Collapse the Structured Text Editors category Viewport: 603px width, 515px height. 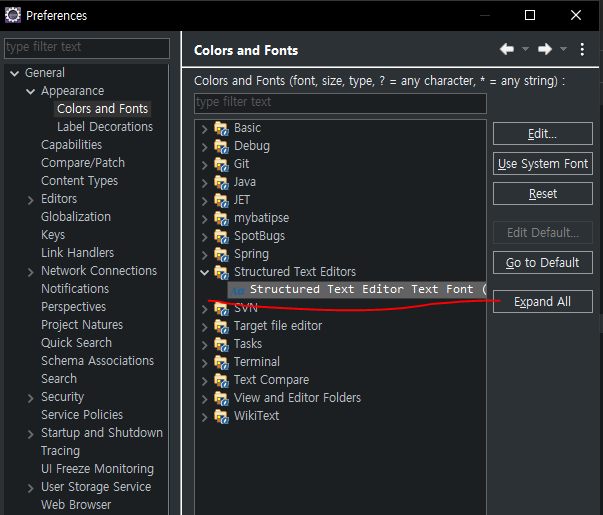(205, 273)
